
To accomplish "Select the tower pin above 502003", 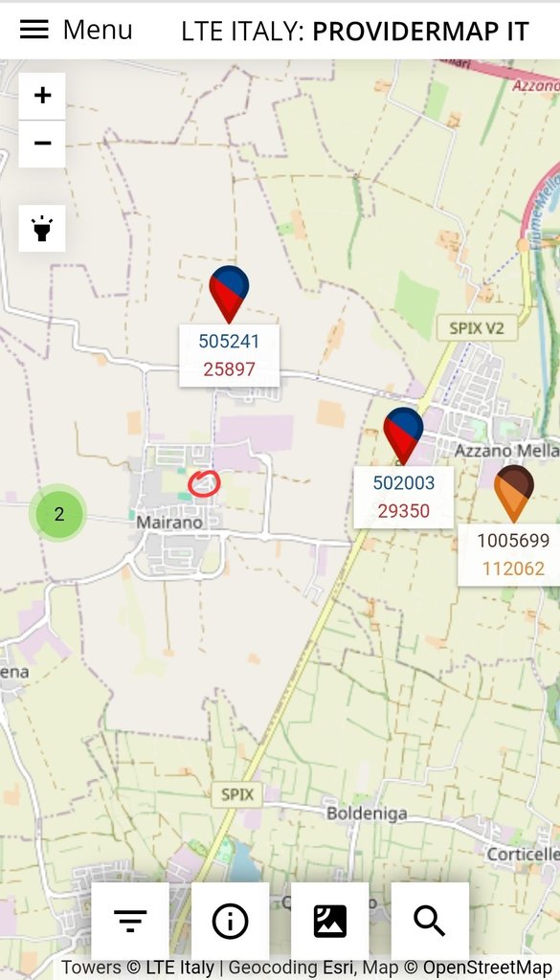I will click(403, 434).
